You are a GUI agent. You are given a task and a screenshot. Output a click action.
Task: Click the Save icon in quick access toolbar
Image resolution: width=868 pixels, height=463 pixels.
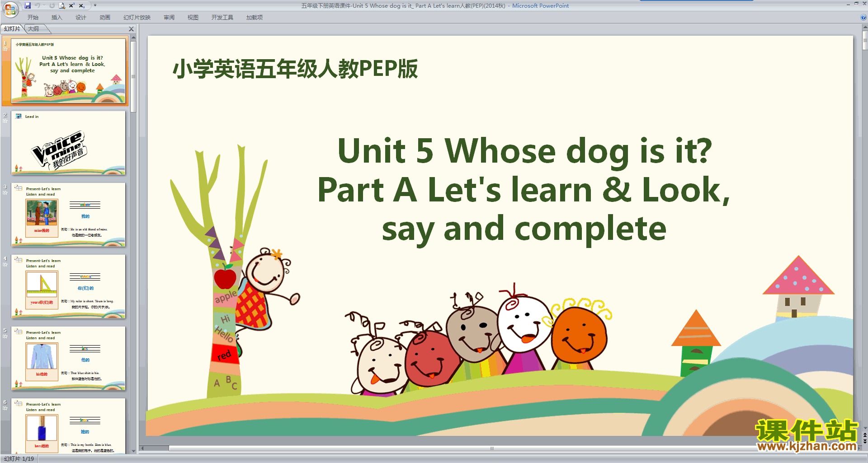tap(28, 5)
